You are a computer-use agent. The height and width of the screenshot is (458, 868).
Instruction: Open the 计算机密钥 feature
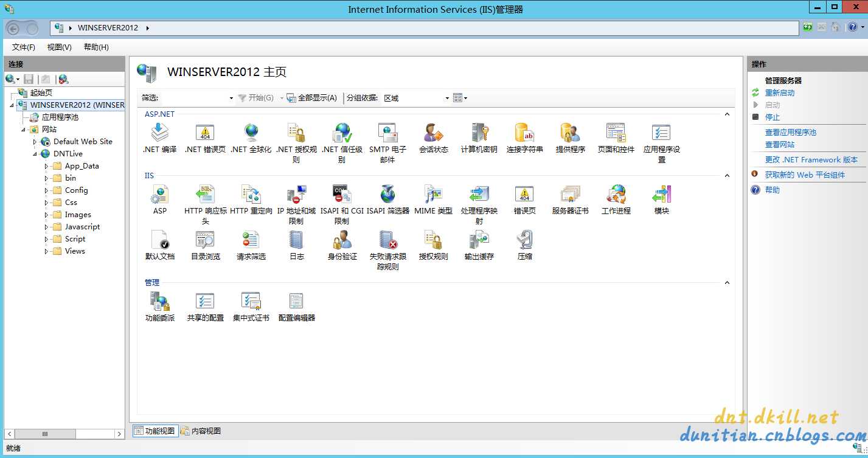tap(479, 137)
